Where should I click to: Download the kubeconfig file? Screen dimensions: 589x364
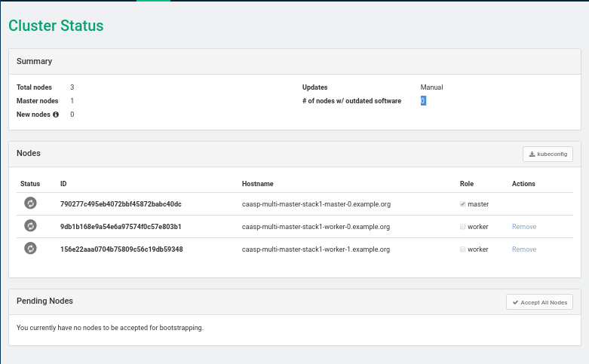coord(548,154)
